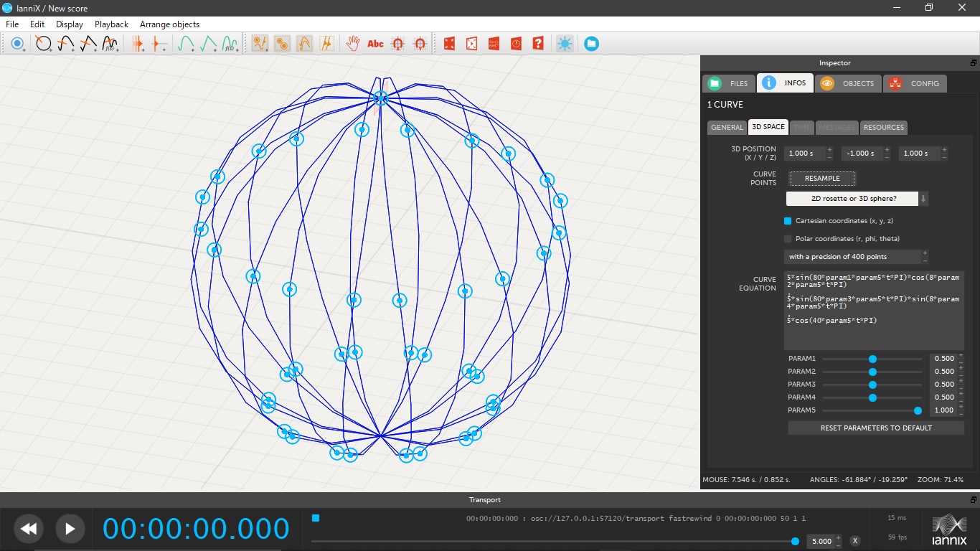Select the green smooth curve tool

pyautogui.click(x=186, y=44)
